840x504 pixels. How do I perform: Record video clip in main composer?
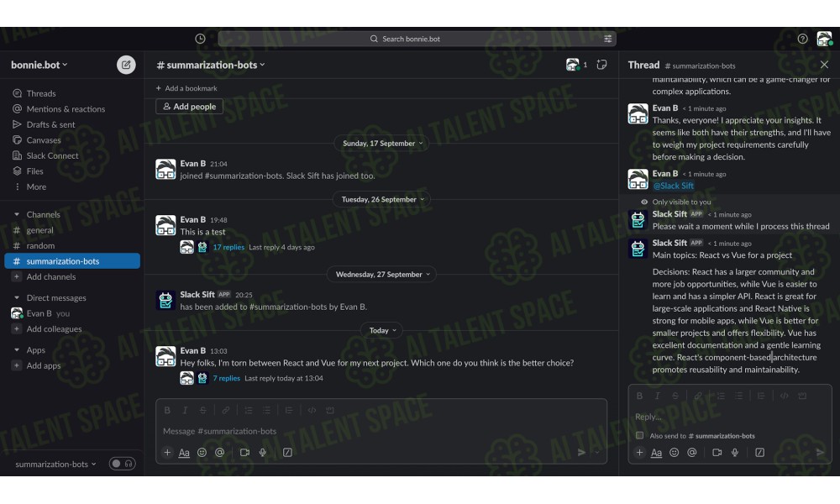(x=244, y=453)
